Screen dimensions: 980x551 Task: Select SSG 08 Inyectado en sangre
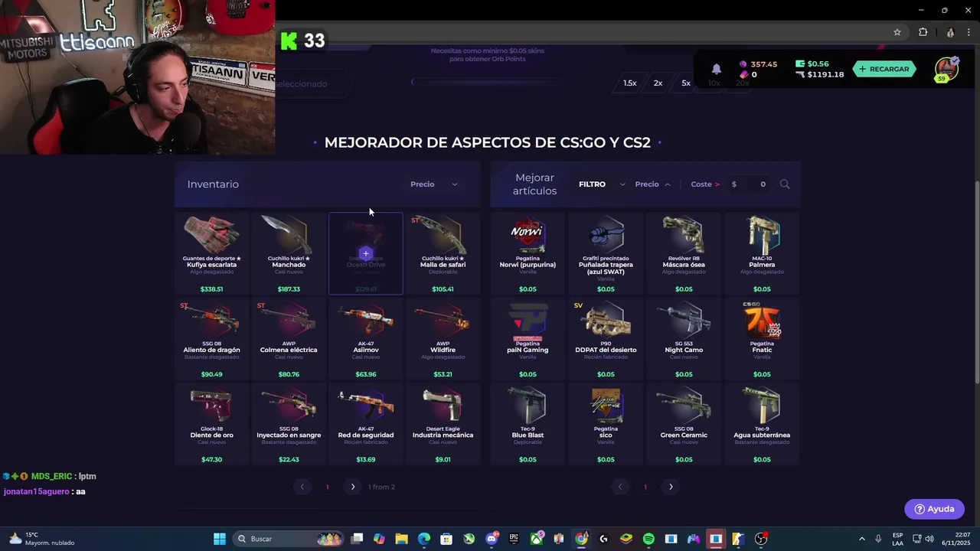[x=289, y=424]
